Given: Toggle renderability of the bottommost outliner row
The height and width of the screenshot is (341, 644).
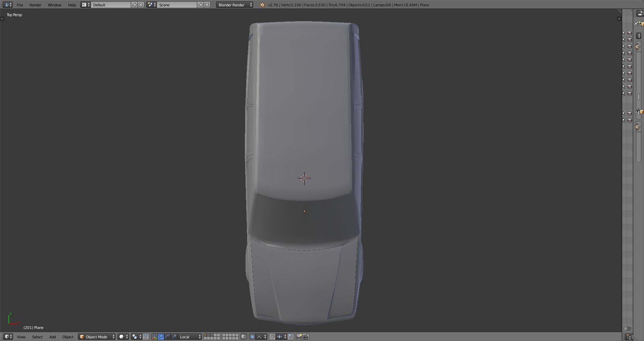Looking at the screenshot, I should coord(630,120).
